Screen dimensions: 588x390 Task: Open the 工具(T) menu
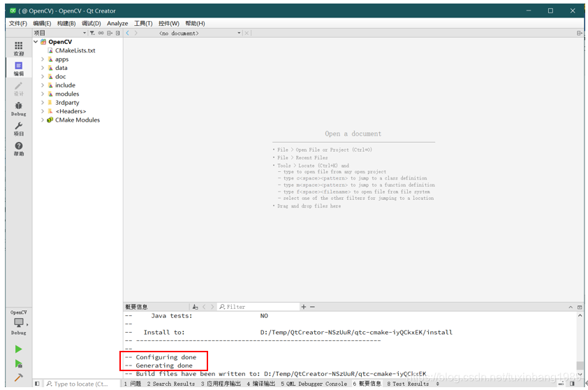pyautogui.click(x=143, y=23)
